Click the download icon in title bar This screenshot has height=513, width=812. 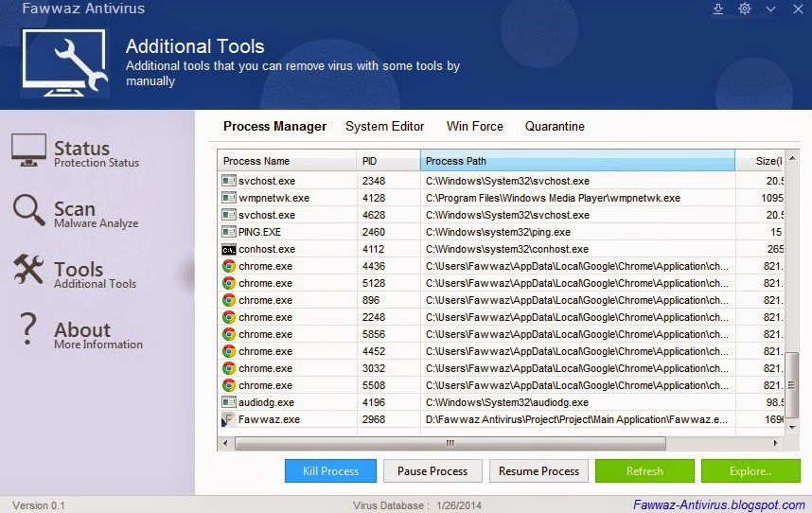click(x=717, y=9)
